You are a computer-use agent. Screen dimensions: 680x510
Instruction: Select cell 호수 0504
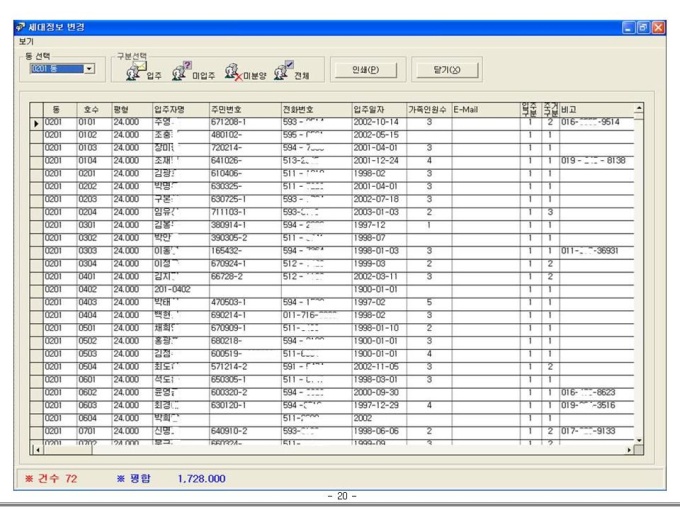tap(95, 367)
